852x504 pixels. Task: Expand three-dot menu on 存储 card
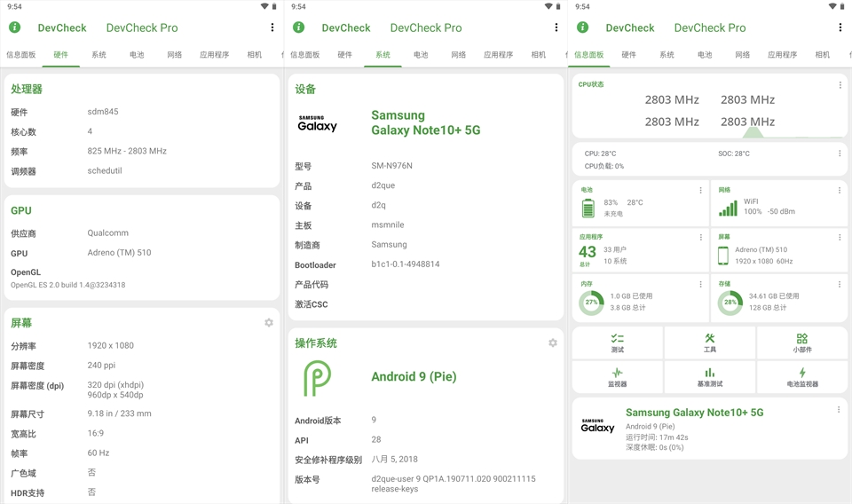(840, 284)
